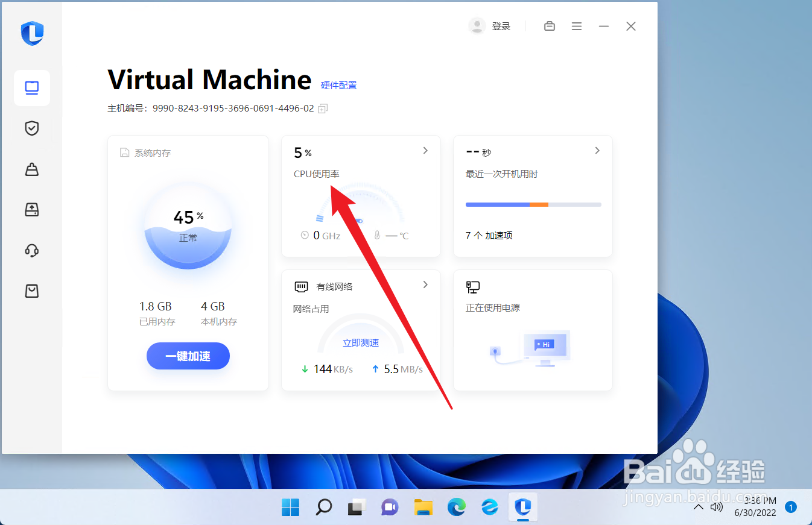Open the store bag sidebar section

pyautogui.click(x=32, y=291)
